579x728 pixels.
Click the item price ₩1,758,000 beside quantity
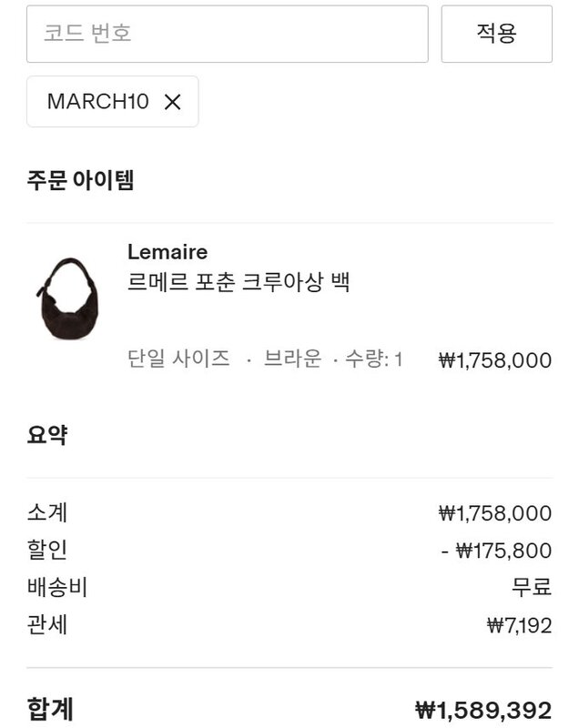tap(495, 360)
